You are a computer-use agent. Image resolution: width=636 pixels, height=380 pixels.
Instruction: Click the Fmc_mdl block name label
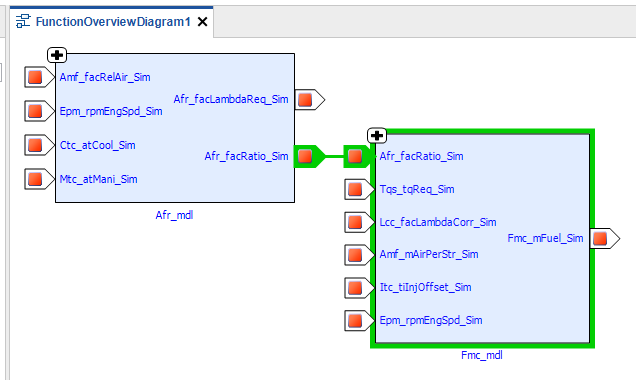[482, 355]
